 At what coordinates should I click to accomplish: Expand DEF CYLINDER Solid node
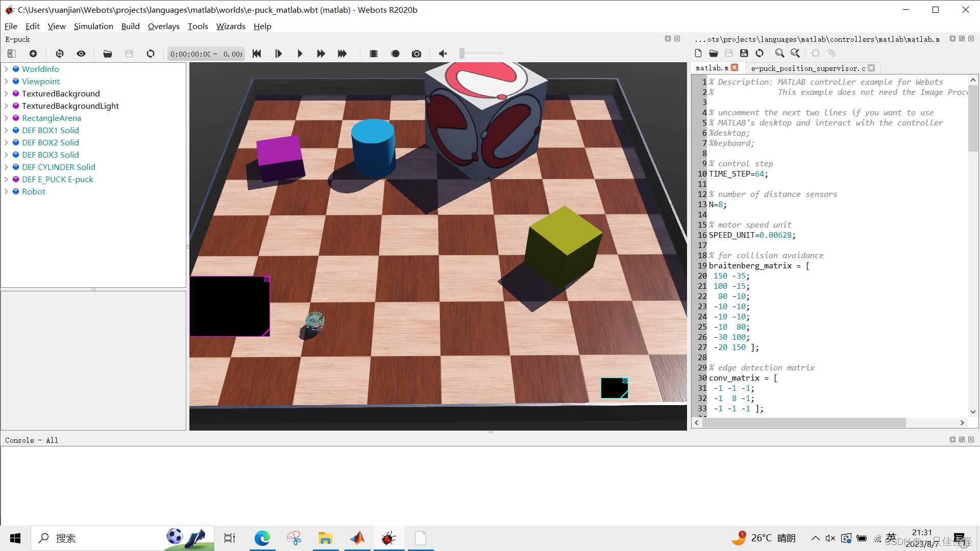click(x=6, y=167)
